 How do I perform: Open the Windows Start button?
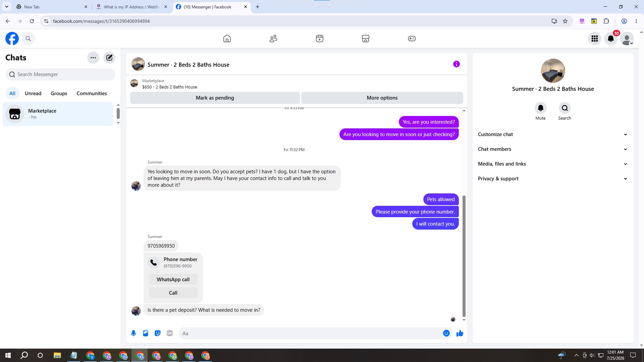pos(8,355)
